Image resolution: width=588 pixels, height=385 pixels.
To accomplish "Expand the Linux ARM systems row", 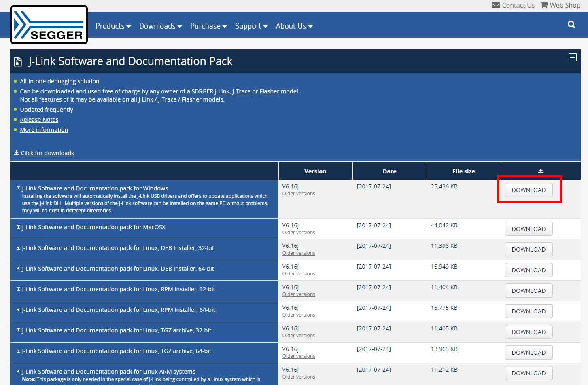I will pos(18,372).
